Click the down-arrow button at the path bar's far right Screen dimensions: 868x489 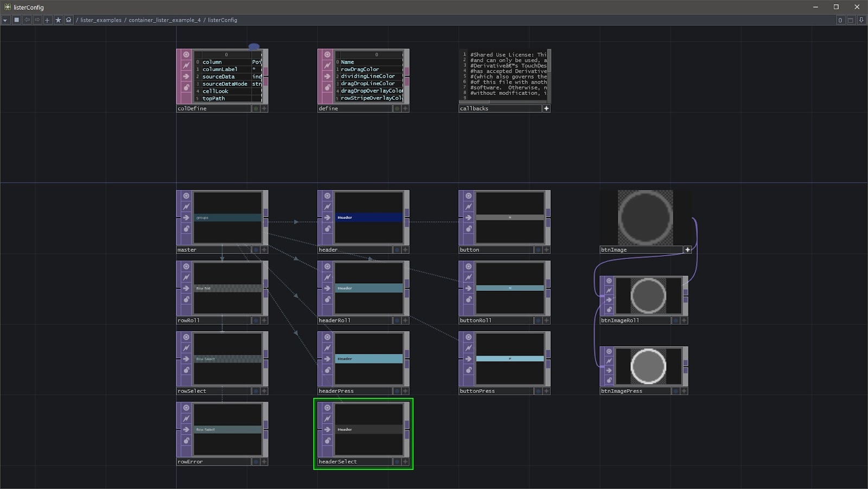[861, 20]
